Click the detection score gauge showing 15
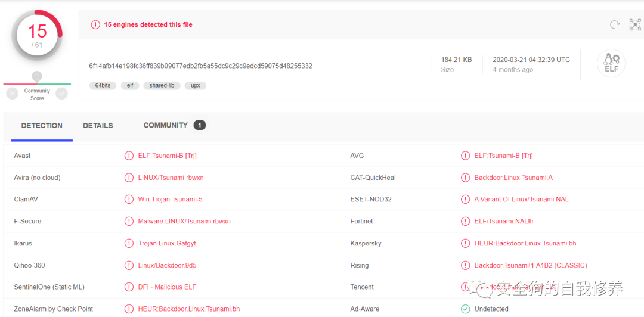The width and height of the screenshot is (644, 317). [38, 36]
